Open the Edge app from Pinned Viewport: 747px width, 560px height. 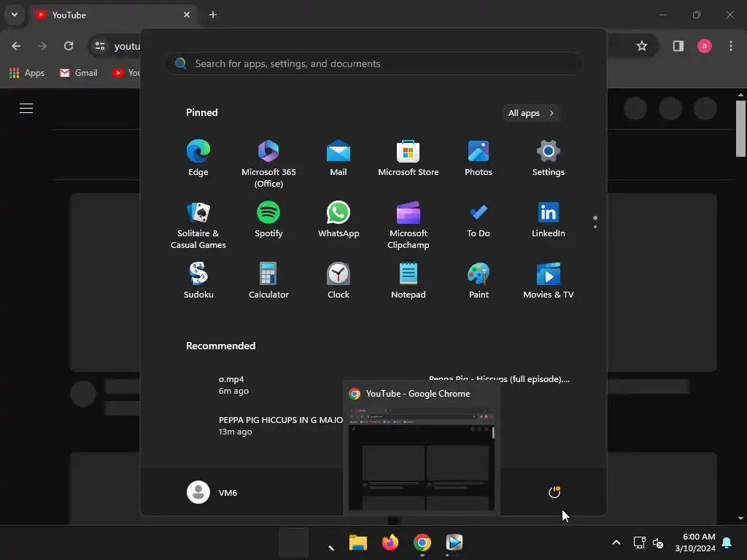[x=198, y=158]
